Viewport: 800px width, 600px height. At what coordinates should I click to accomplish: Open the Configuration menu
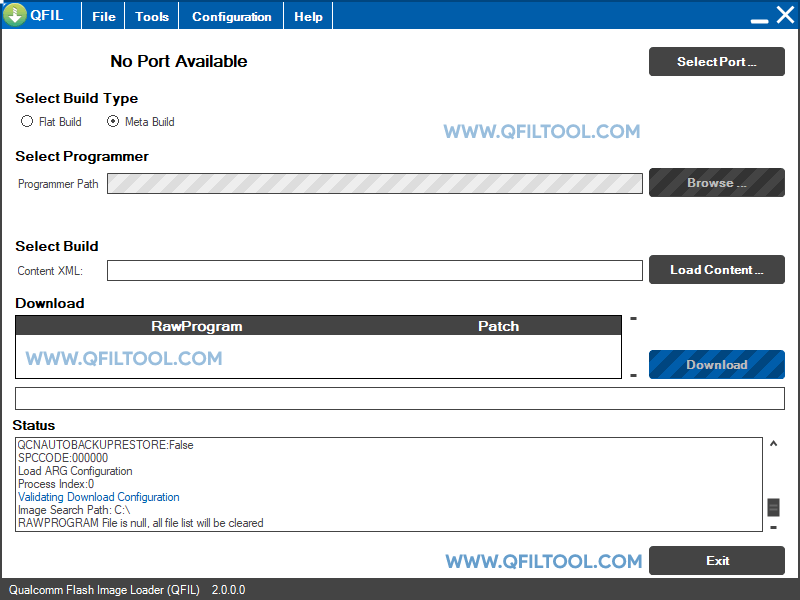(231, 15)
